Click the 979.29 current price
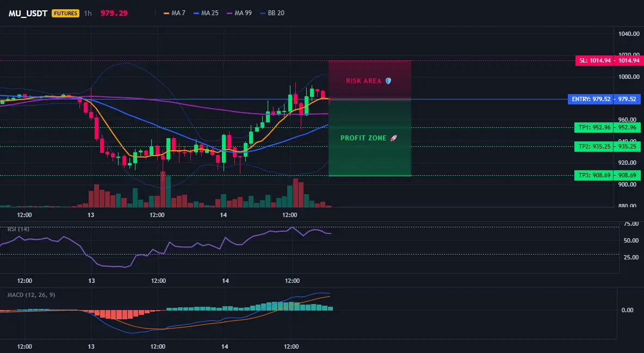Screen dimensions: 644x353 (x=114, y=13)
